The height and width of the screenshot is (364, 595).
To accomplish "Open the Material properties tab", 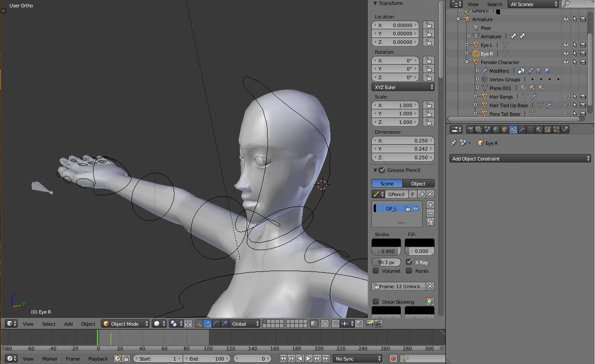I will pos(539,130).
